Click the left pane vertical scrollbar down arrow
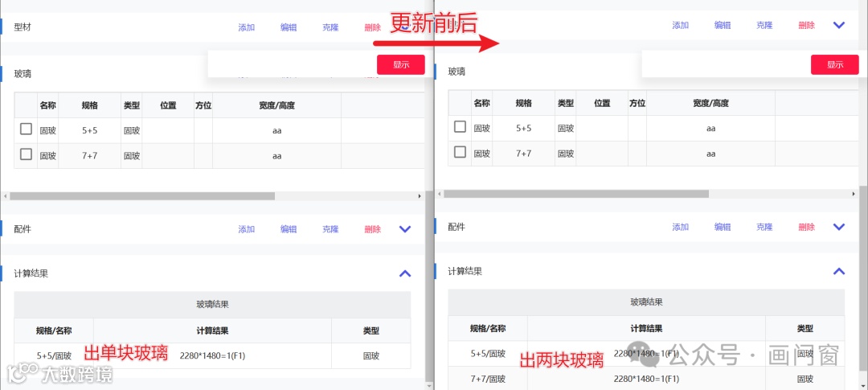The image size is (868, 390). coord(429,384)
